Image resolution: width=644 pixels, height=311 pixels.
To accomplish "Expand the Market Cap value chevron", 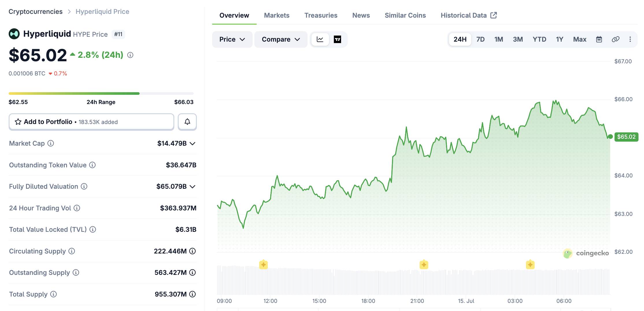I will pos(193,144).
